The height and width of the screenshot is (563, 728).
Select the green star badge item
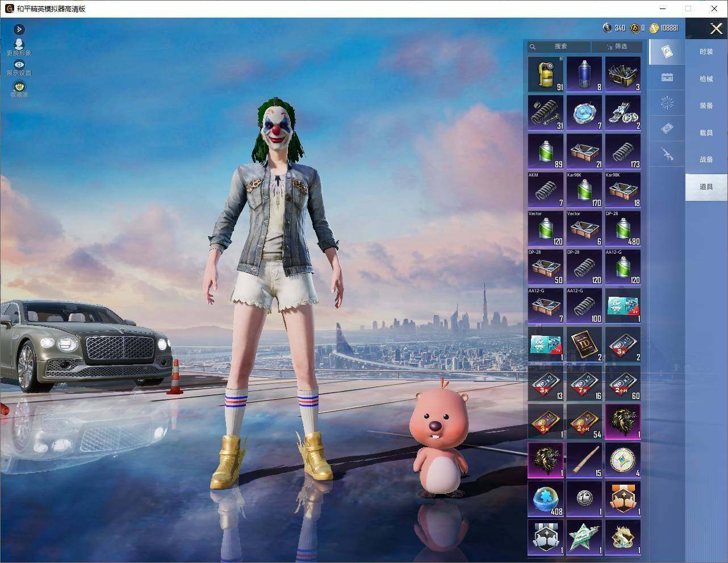[x=584, y=537]
